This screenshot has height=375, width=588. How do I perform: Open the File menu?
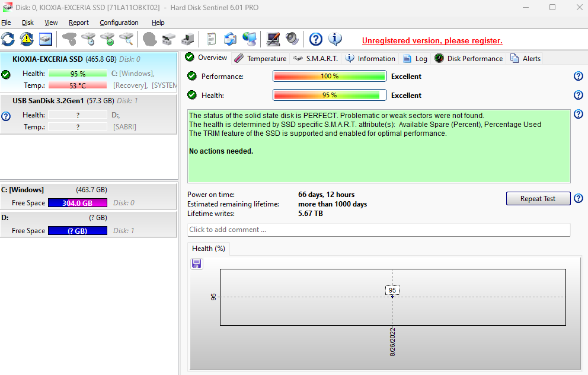pyautogui.click(x=6, y=23)
